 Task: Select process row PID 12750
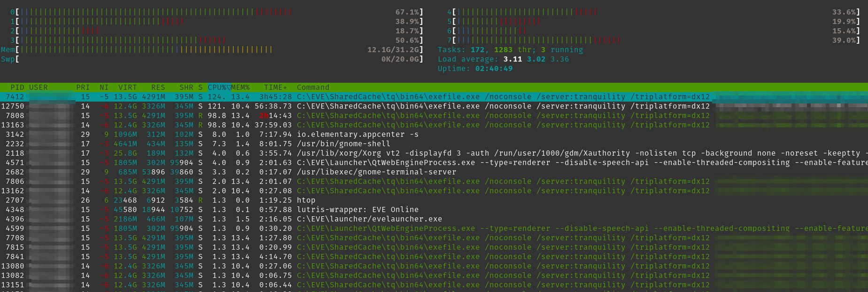pos(434,106)
